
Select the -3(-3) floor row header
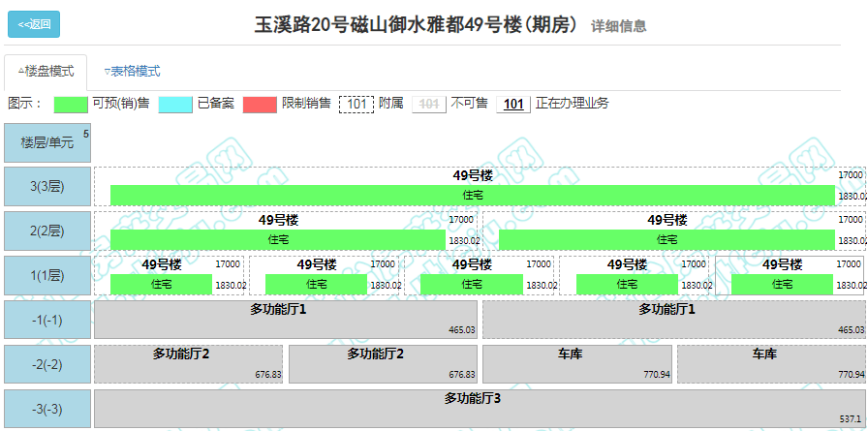coord(47,409)
